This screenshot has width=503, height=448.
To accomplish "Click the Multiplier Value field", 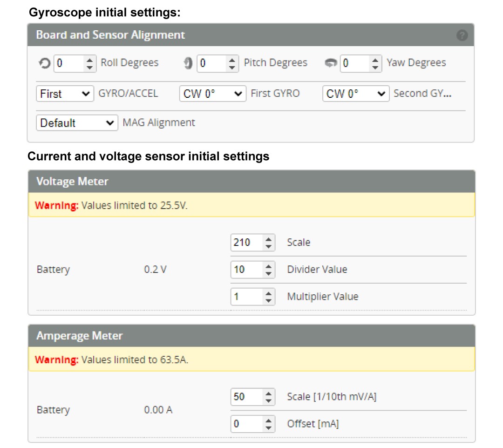I will pos(252,297).
